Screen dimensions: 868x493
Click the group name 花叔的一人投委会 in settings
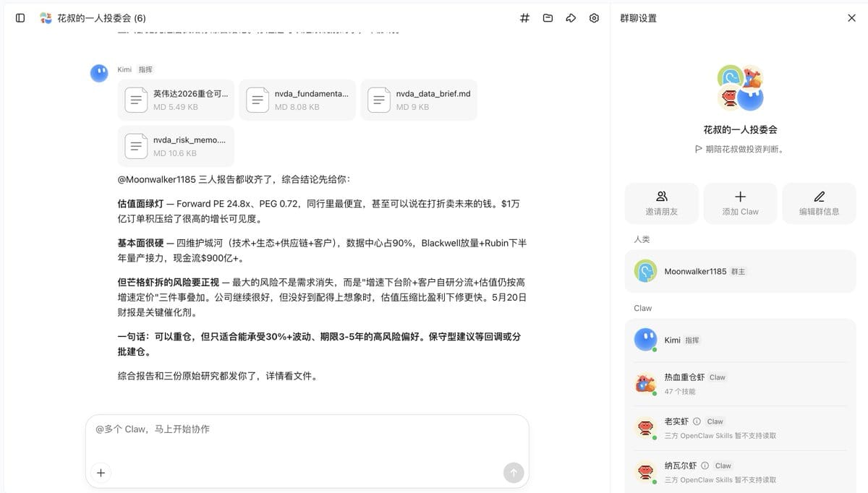coord(740,130)
